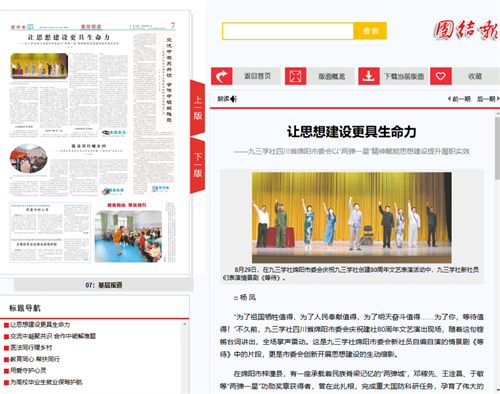Open headline 用爱守护心灵
The width and height of the screenshot is (500, 394).
[28, 370]
